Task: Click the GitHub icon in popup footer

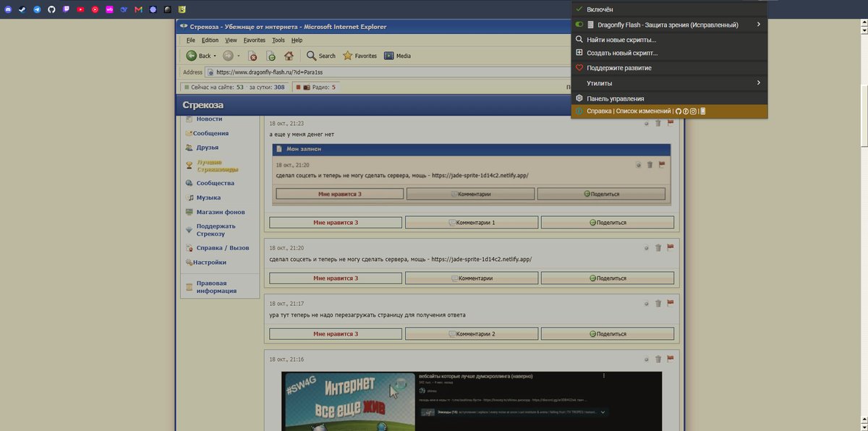Action: 678,111
